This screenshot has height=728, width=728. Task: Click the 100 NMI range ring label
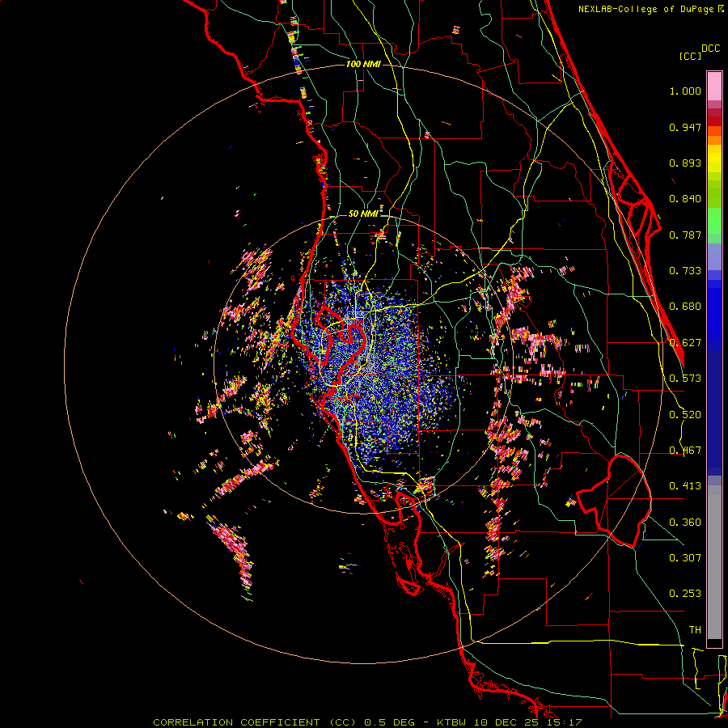pyautogui.click(x=363, y=64)
